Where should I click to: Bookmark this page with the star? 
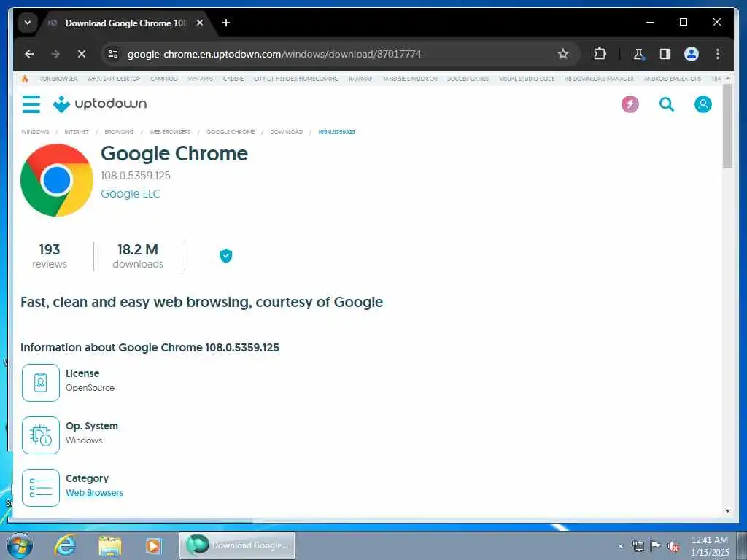click(562, 54)
